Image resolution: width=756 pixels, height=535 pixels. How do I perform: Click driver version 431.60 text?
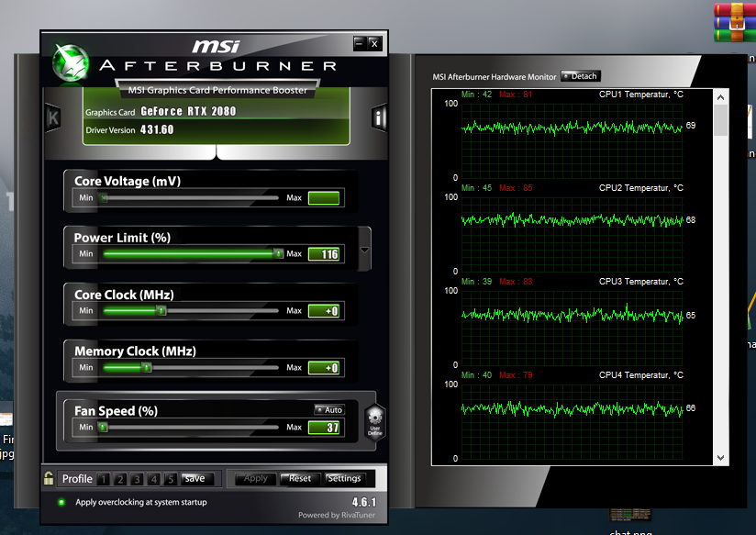157,129
